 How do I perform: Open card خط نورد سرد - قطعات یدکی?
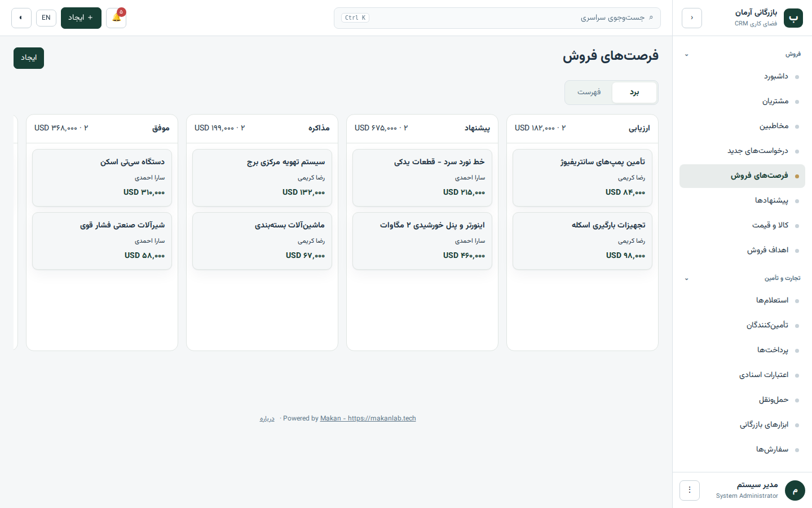tap(422, 178)
